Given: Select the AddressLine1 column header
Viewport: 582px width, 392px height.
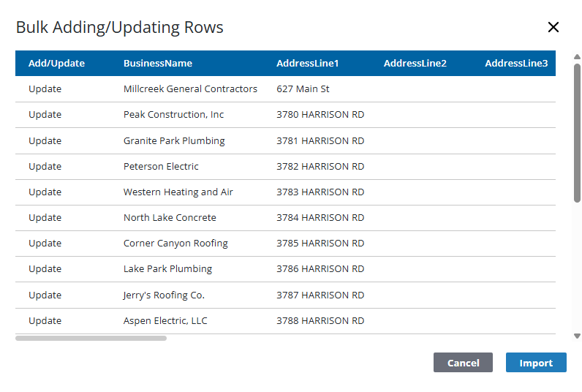Looking at the screenshot, I should click(307, 64).
